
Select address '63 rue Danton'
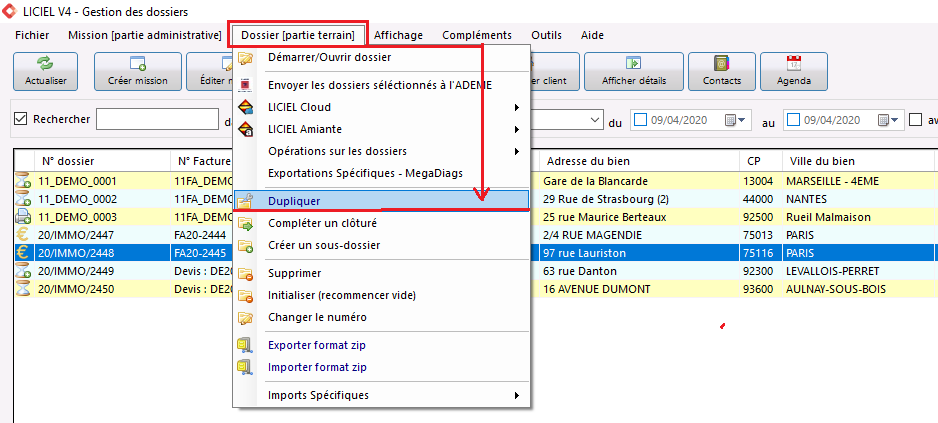point(580,271)
